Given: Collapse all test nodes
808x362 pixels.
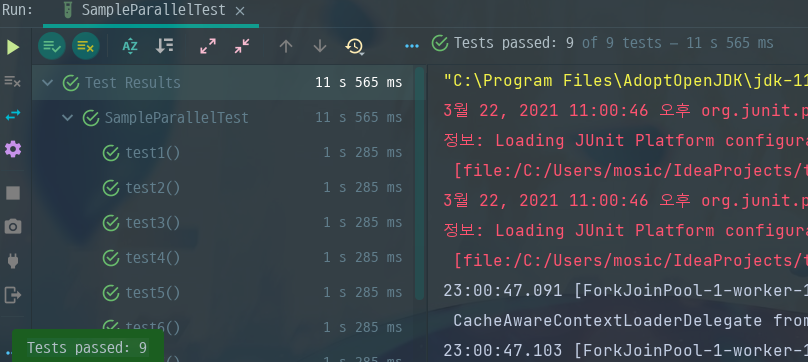Looking at the screenshot, I should pyautogui.click(x=242, y=46).
